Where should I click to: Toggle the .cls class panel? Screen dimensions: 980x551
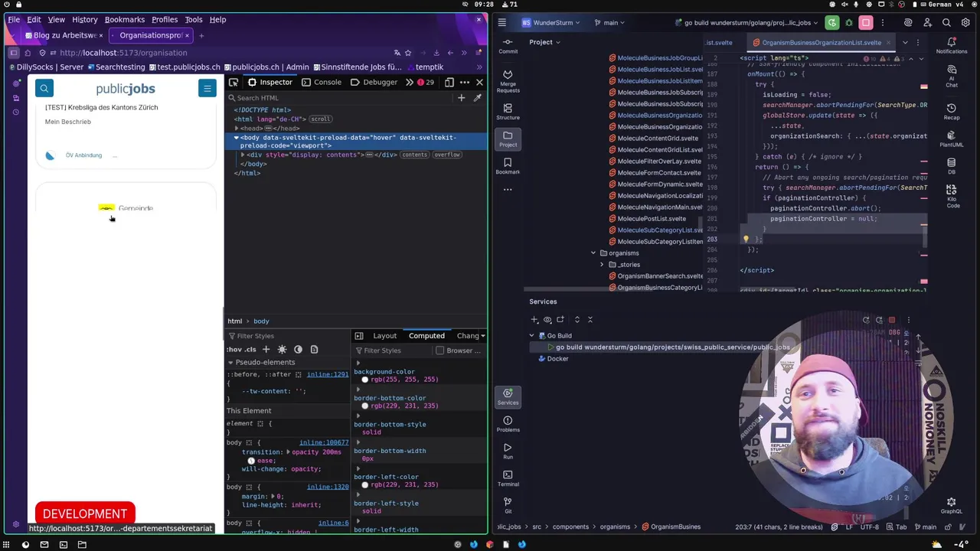(250, 350)
